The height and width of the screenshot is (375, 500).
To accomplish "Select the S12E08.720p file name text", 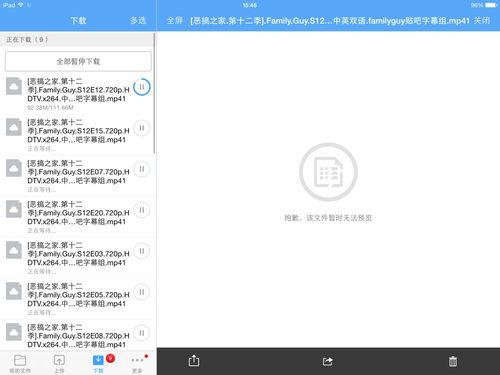I will pos(78,336).
